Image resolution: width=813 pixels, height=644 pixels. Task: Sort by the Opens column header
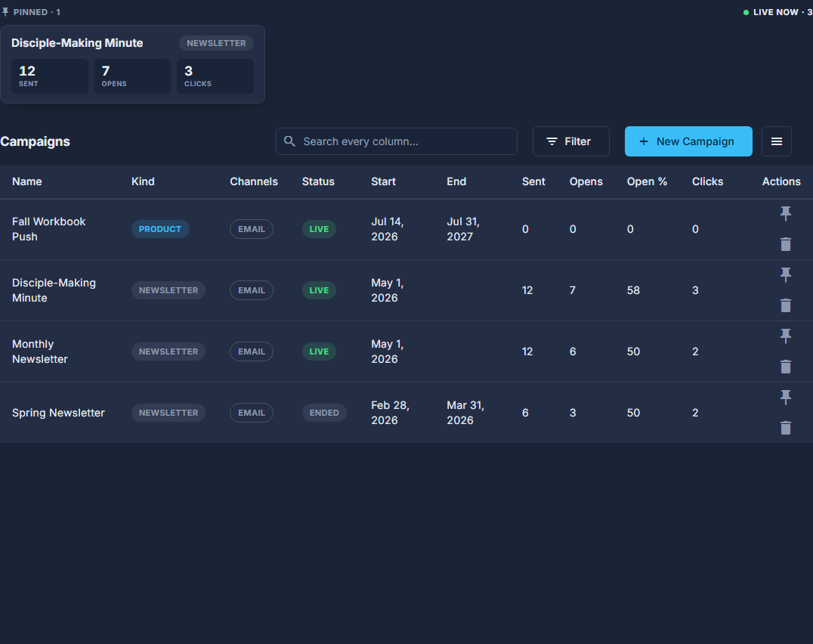click(x=586, y=181)
